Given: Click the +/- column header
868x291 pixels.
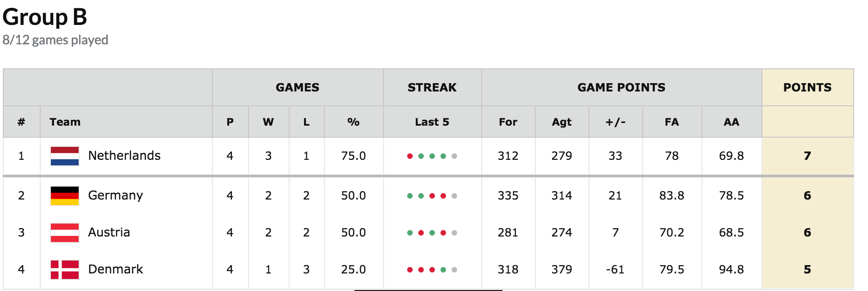Looking at the screenshot, I should coord(615,122).
